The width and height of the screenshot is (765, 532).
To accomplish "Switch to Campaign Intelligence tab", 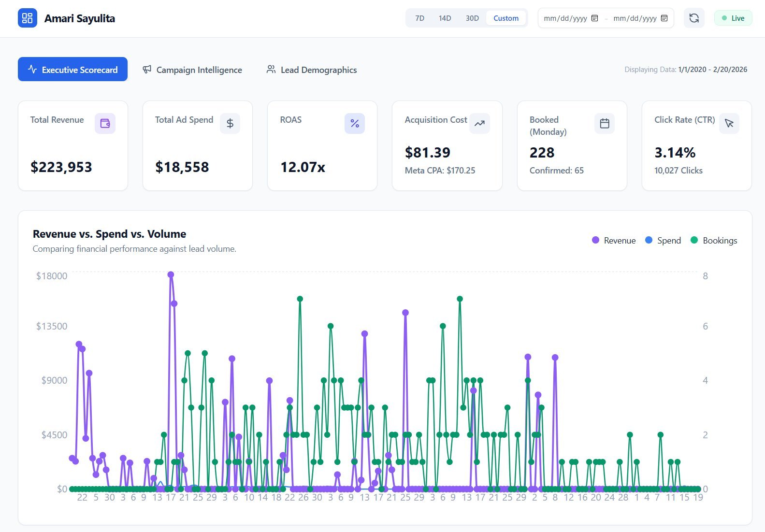I will pos(192,70).
